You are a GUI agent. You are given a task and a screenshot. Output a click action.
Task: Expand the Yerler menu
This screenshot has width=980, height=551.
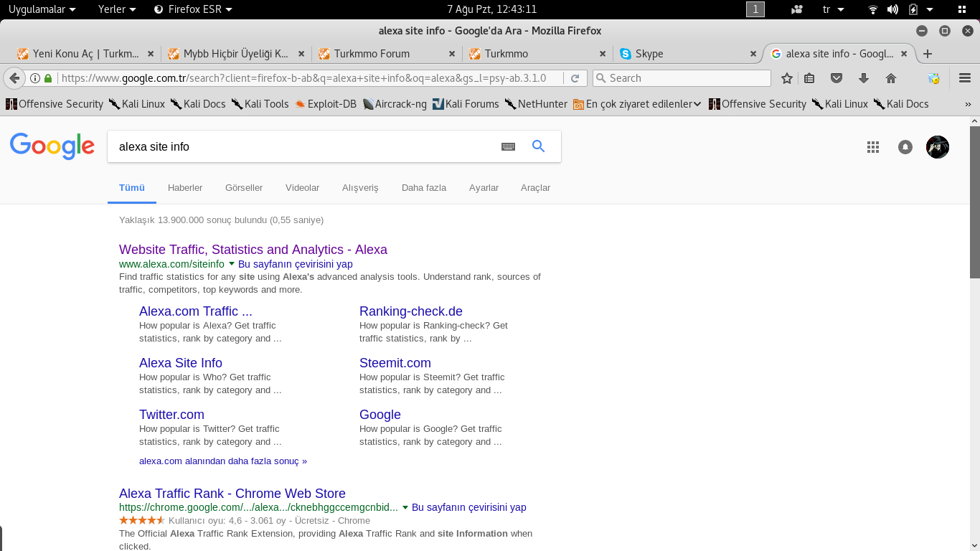click(117, 9)
